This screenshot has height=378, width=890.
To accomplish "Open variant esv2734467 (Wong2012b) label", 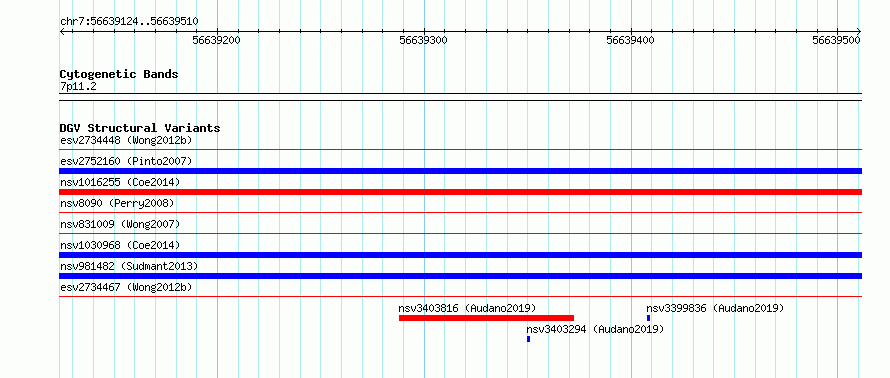I will pyautogui.click(x=126, y=287).
